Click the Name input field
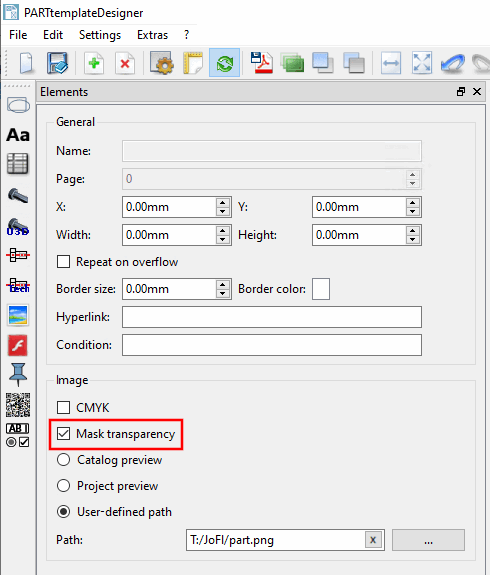The height and width of the screenshot is (575, 490). (x=272, y=151)
